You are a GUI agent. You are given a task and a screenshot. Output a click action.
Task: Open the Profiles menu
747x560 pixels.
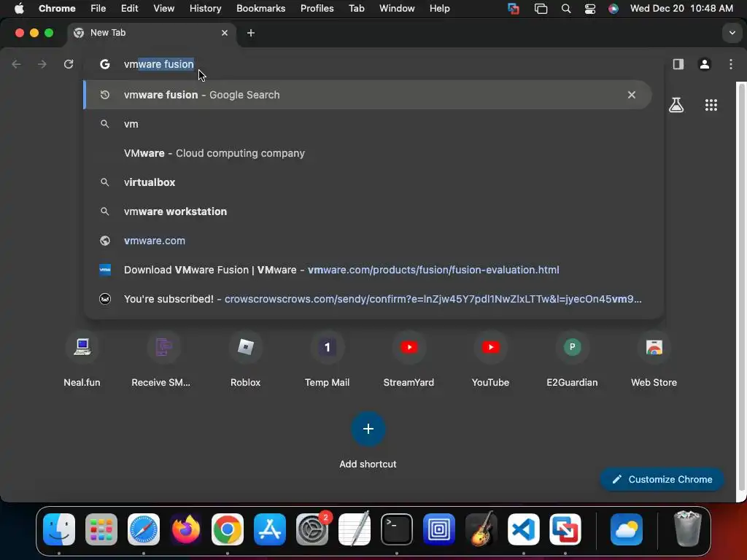(317, 9)
